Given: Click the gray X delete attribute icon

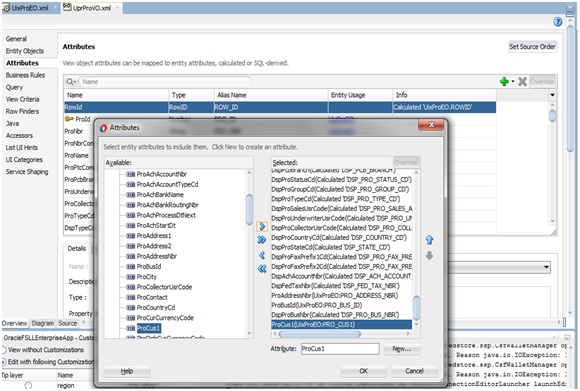Looking at the screenshot, I should pyautogui.click(x=522, y=81).
